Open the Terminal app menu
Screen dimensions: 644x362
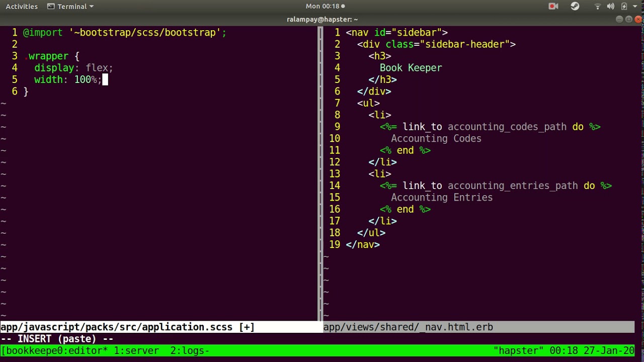70,7
